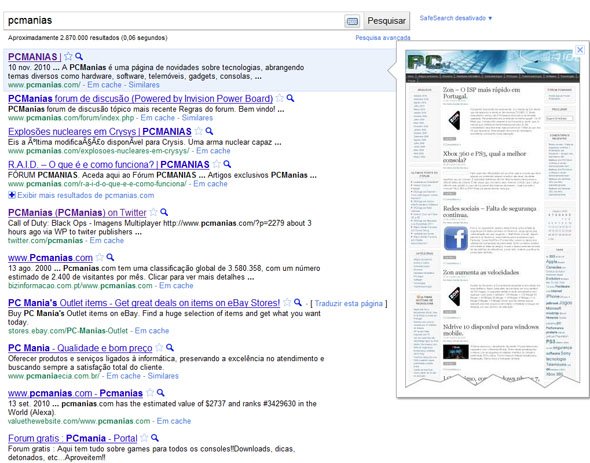Star the PCManias on Twitter result

click(x=153, y=212)
